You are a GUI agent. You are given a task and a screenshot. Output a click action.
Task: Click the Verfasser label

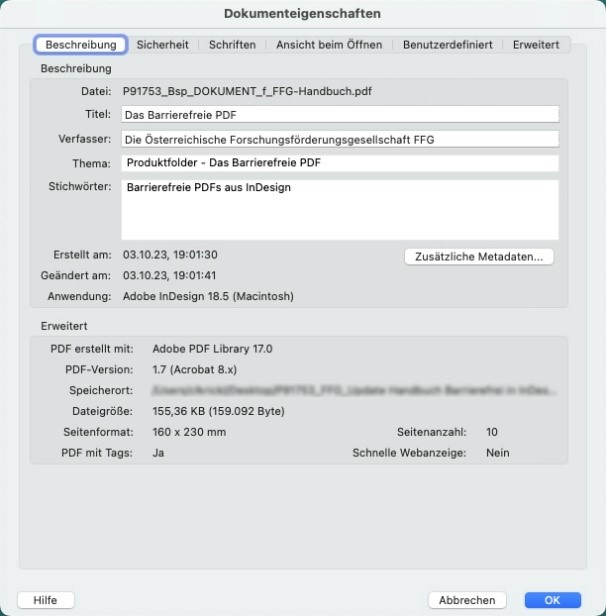pyautogui.click(x=84, y=139)
